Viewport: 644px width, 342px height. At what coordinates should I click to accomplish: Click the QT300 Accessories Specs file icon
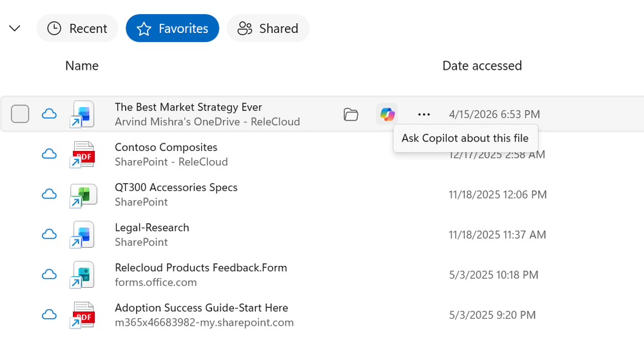click(x=83, y=194)
